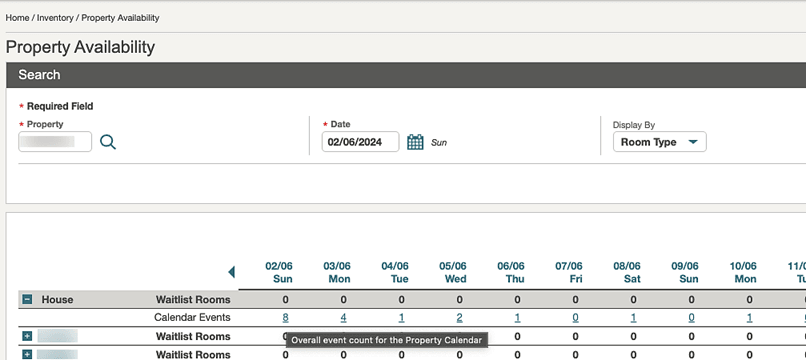Screen dimensions: 806x360
Task: Click the Search panel header
Action: [x=406, y=75]
